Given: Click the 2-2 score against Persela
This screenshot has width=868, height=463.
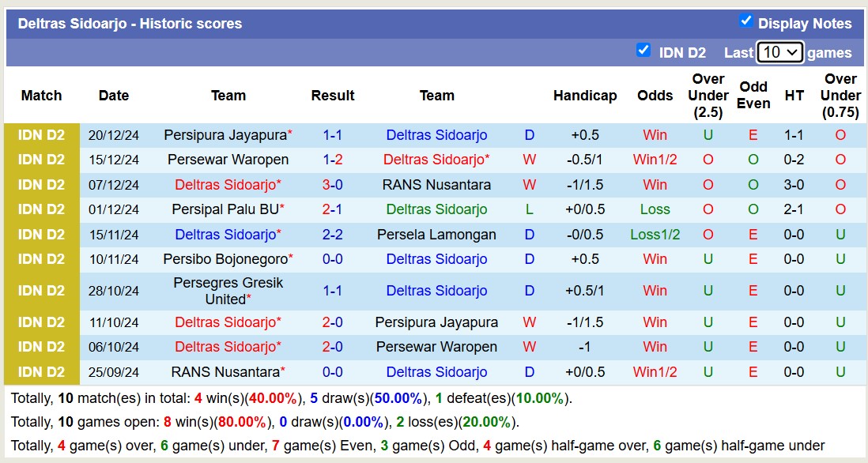Looking at the screenshot, I should coord(333,235).
